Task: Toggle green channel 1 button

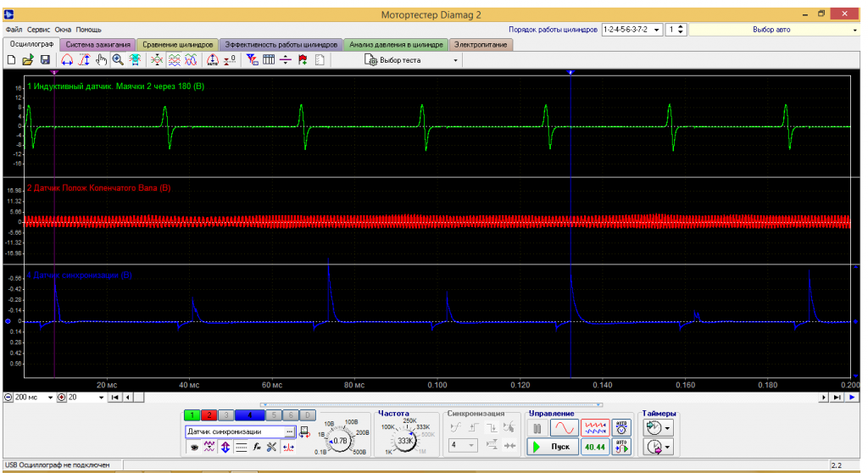Action: [192, 415]
